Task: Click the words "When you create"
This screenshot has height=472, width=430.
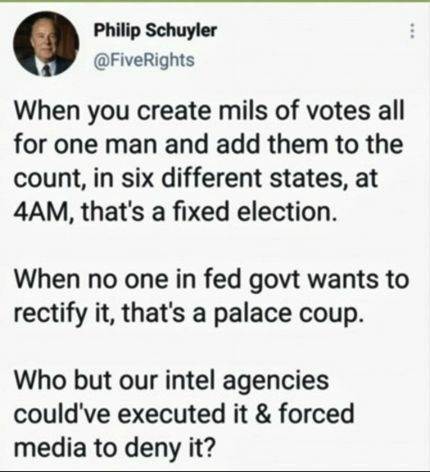Action: [x=113, y=110]
